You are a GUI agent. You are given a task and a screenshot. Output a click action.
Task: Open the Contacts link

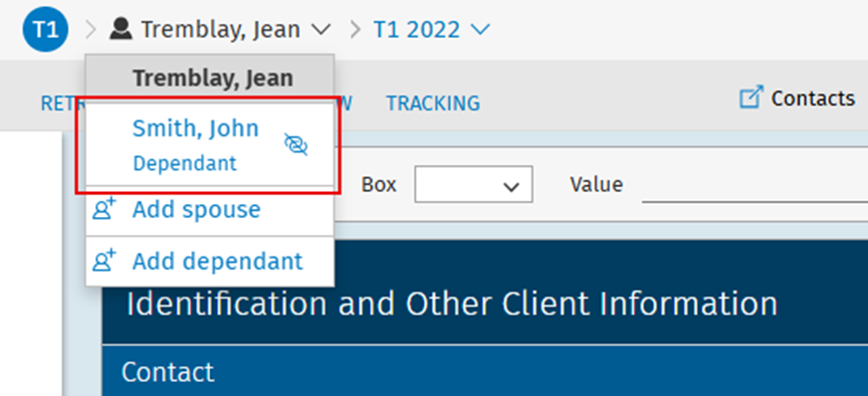pyautogui.click(x=812, y=99)
